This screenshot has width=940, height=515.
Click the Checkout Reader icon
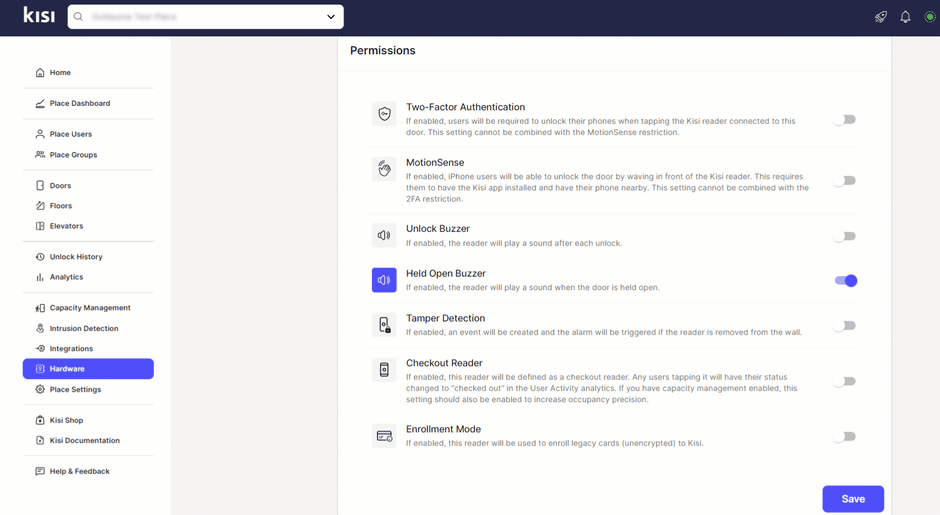click(x=384, y=369)
